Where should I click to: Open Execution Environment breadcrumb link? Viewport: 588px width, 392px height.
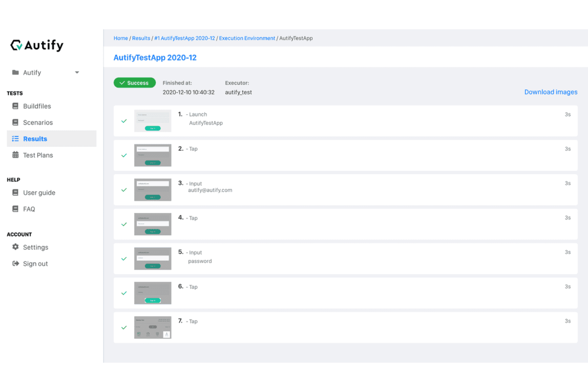pos(247,38)
